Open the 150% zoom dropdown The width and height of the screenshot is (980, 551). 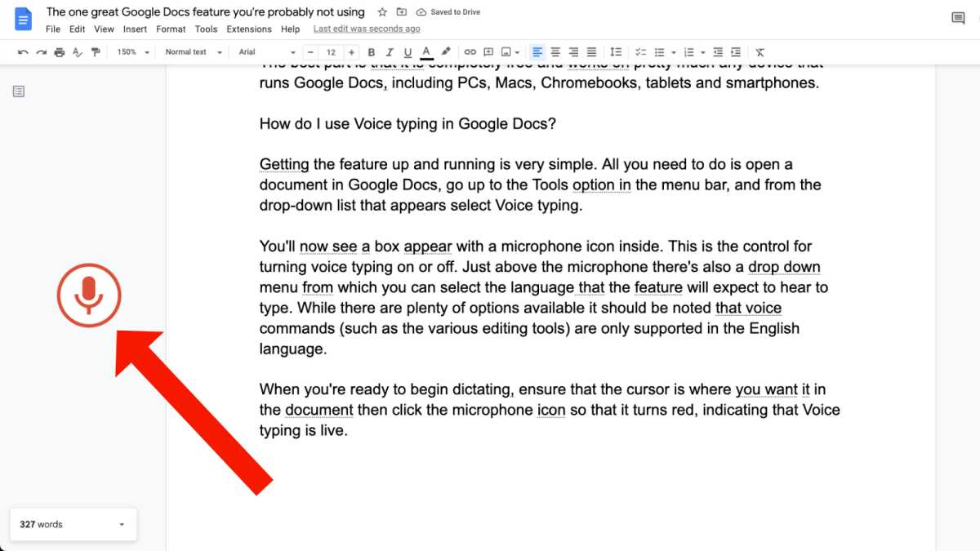pos(133,52)
